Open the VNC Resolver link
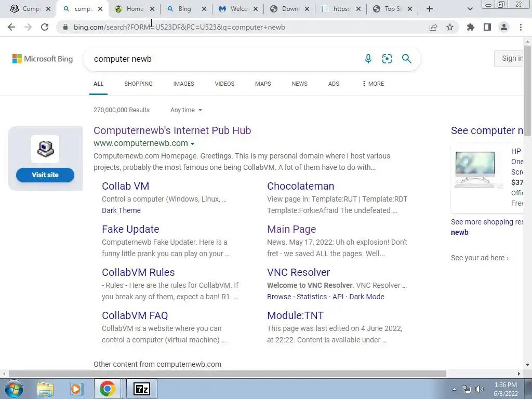Viewport: 532px width, 399px height. click(299, 272)
